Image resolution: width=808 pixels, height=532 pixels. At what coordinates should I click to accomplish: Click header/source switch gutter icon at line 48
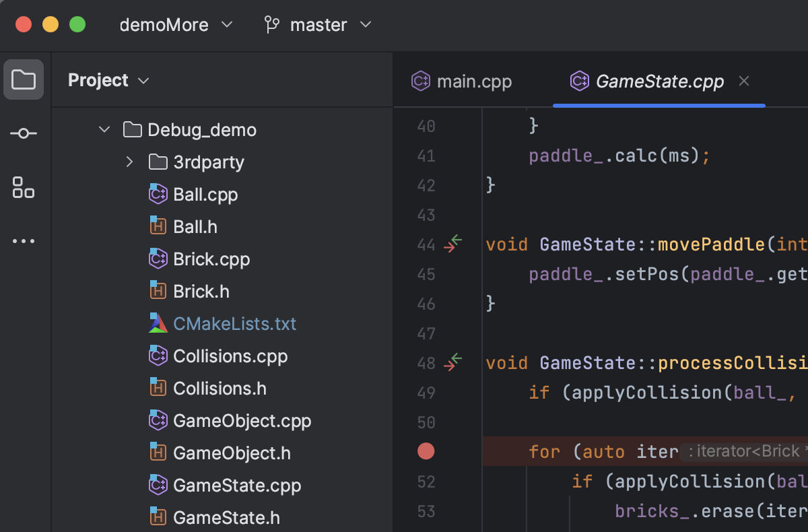click(x=453, y=362)
